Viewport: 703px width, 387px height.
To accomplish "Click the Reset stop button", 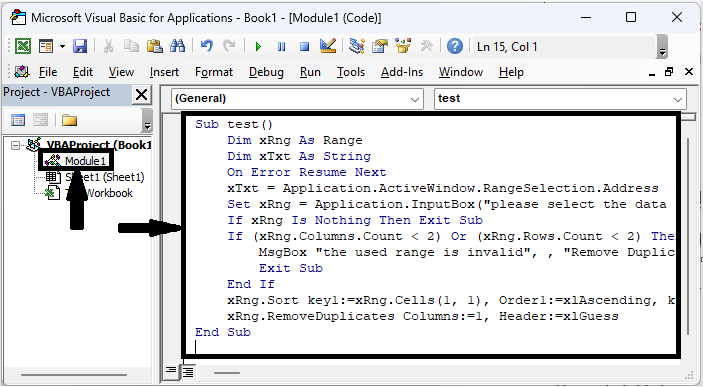I will click(304, 47).
